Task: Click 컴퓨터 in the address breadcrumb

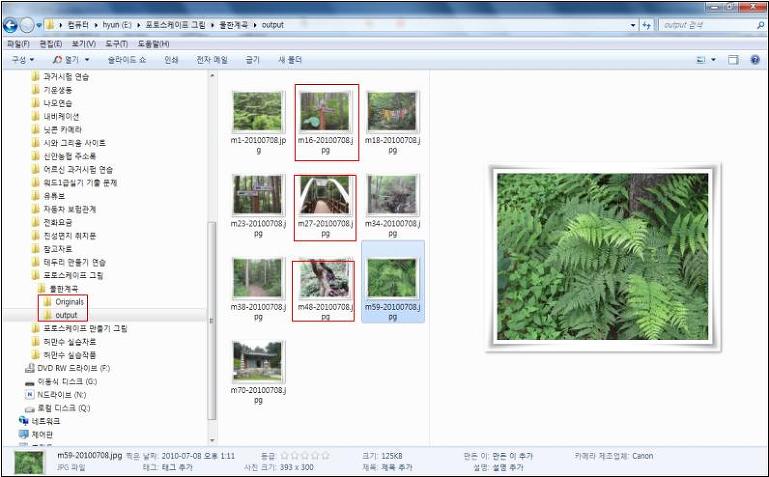Action: (78, 25)
